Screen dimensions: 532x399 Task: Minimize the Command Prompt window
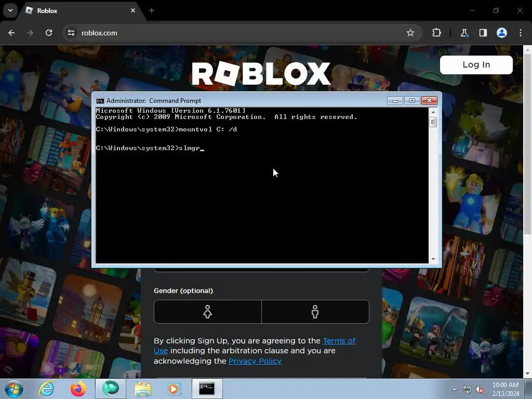(x=395, y=101)
